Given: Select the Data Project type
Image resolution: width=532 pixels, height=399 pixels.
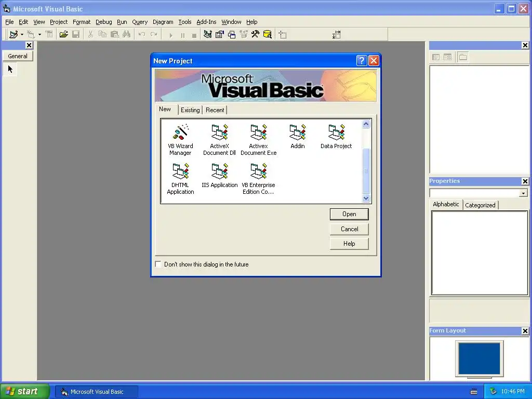Looking at the screenshot, I should click(336, 137).
